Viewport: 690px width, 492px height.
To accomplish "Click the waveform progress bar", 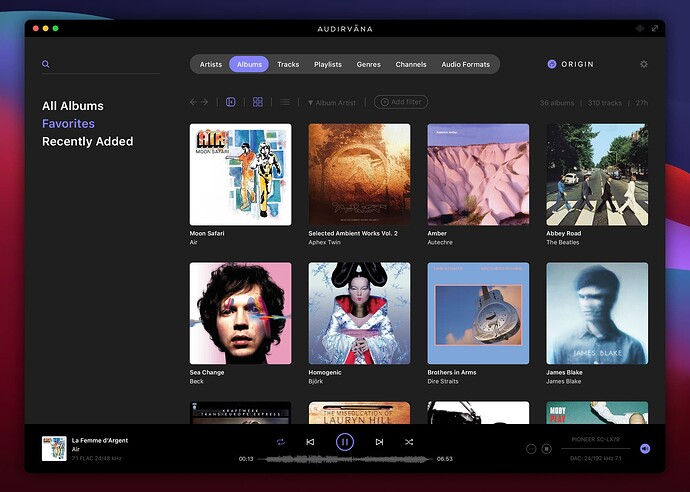I will pos(345,459).
